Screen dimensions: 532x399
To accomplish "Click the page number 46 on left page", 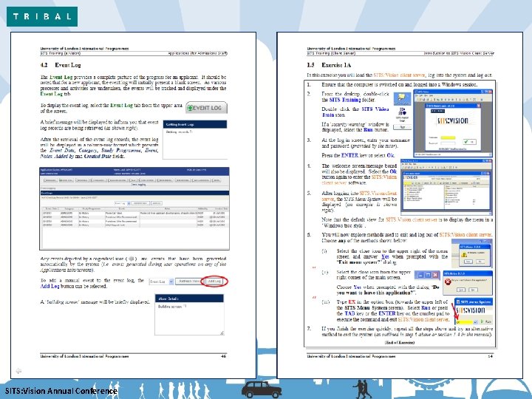I will point(223,356).
